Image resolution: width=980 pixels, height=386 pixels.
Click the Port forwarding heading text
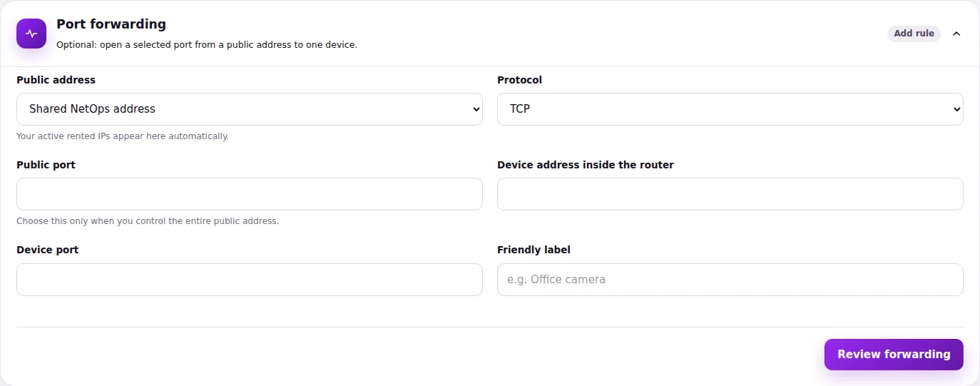(111, 24)
